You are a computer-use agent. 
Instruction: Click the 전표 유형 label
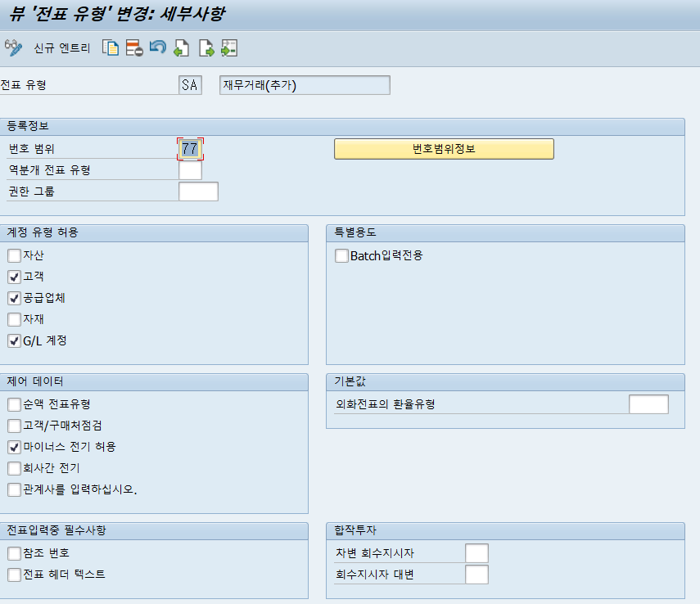tap(23, 85)
